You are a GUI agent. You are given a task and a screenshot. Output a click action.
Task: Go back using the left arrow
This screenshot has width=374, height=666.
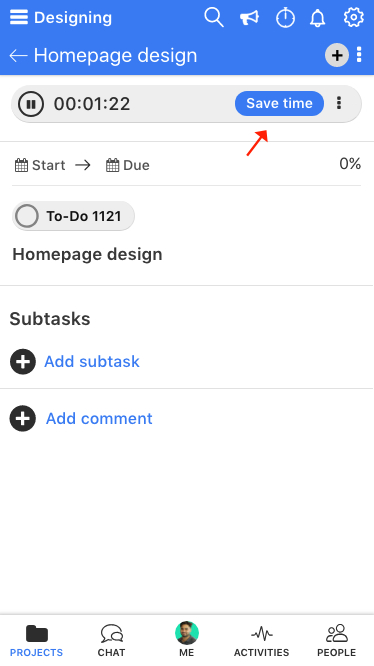pyautogui.click(x=18, y=56)
